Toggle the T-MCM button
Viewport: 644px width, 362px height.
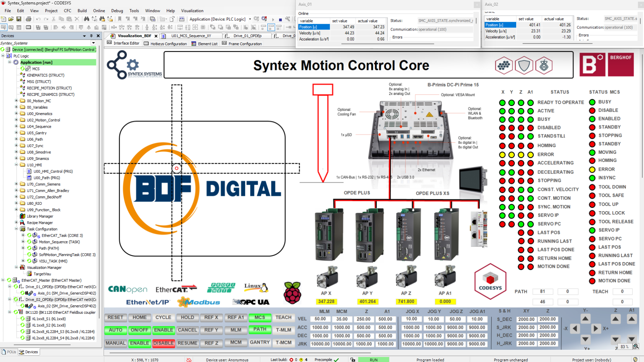[x=283, y=343]
